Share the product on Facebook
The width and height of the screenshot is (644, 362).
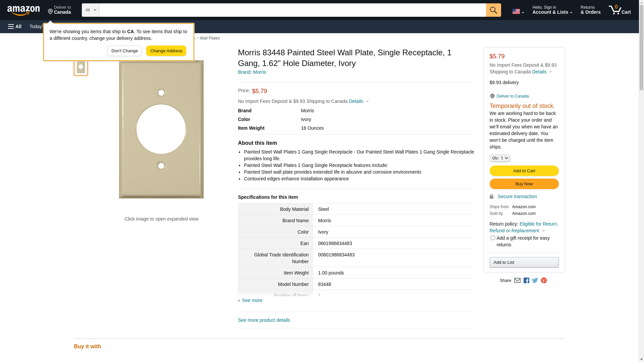[526, 281]
